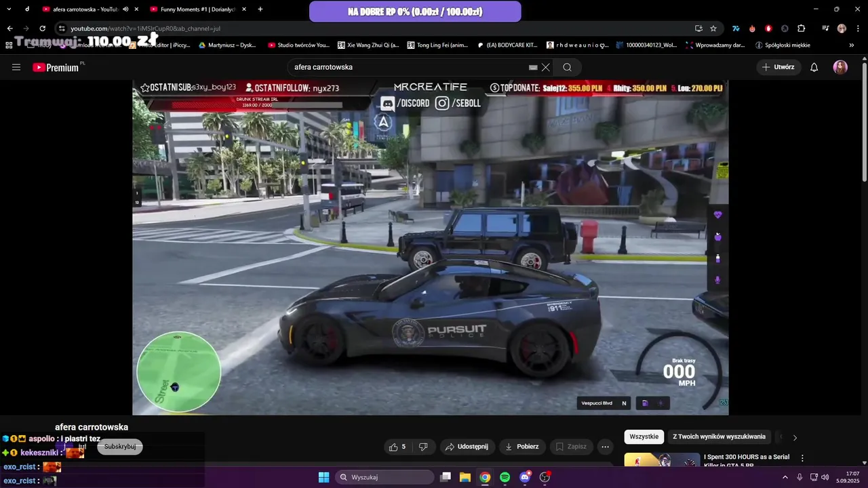Image resolution: width=868 pixels, height=488 pixels.
Task: Open the Wprowadzamy dar... bookmark
Action: tap(715, 45)
